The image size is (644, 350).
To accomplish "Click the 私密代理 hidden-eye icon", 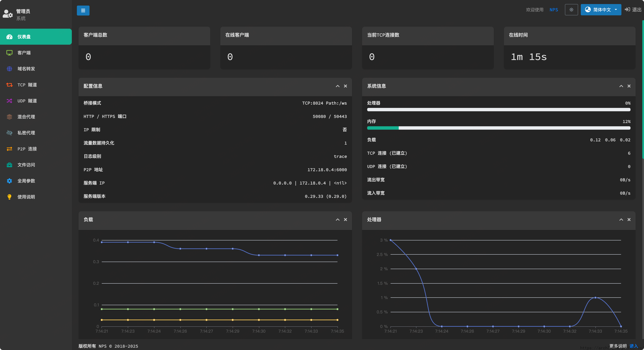I will point(9,133).
